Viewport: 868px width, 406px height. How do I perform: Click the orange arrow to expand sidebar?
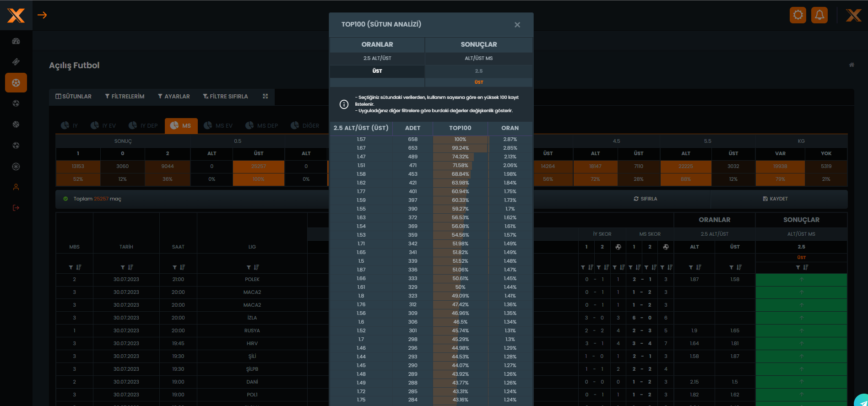tap(42, 15)
